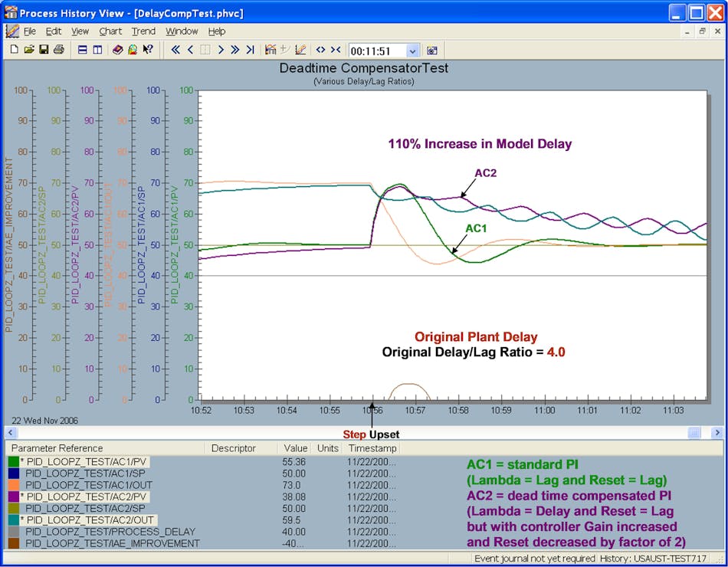
Task: Click the right arrow of horizontal scrollbar
Action: pyautogui.click(x=717, y=433)
